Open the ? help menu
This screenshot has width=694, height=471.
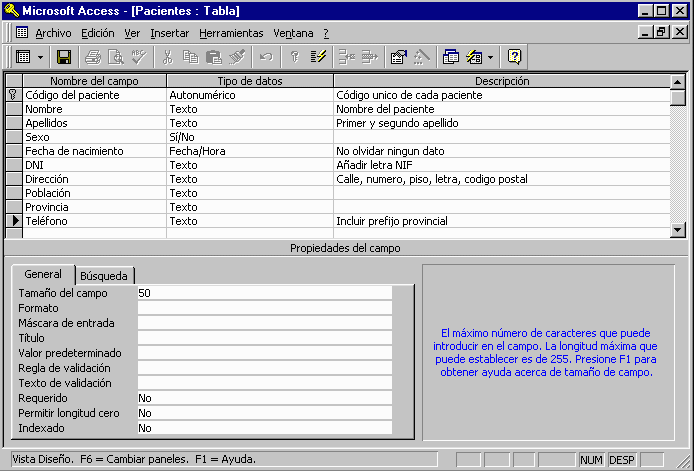[326, 33]
